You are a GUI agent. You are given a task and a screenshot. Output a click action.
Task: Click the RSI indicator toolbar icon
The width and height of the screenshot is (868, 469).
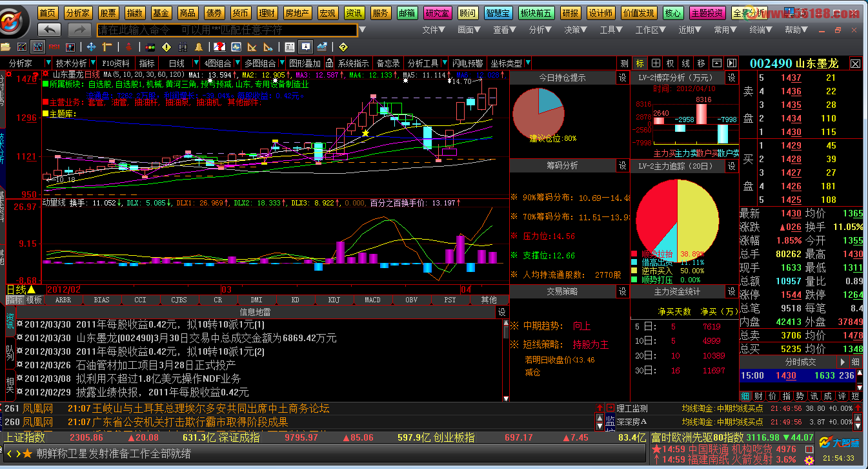coord(54,47)
